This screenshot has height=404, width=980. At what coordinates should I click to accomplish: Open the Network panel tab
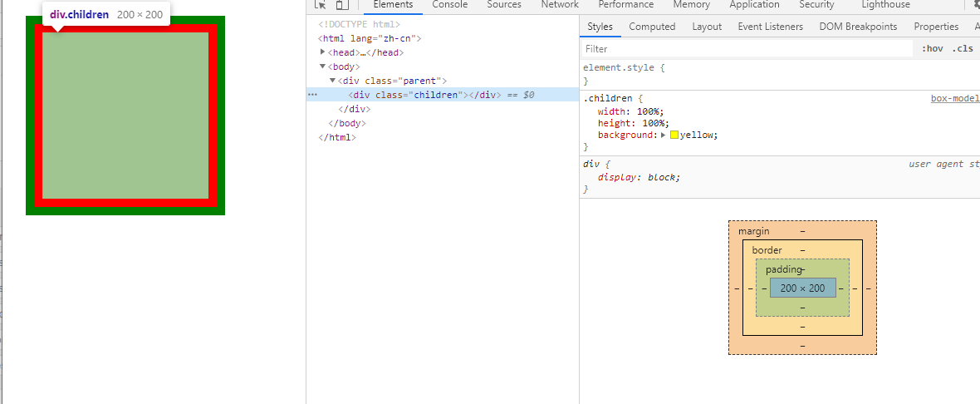pyautogui.click(x=560, y=4)
